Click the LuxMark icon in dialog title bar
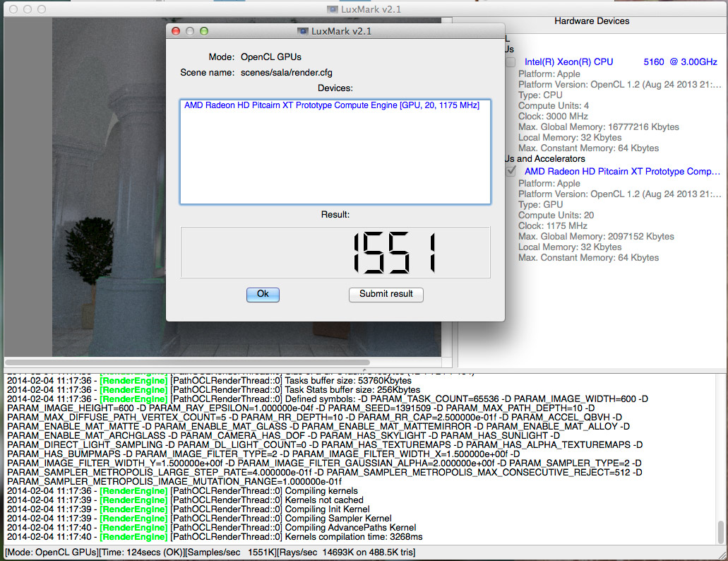This screenshot has height=561, width=728. point(303,31)
